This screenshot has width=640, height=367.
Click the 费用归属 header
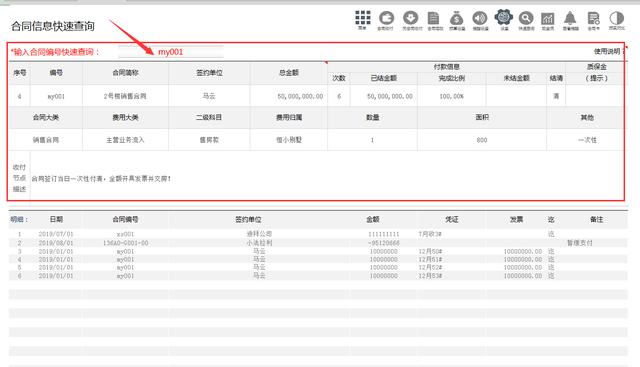(289, 117)
